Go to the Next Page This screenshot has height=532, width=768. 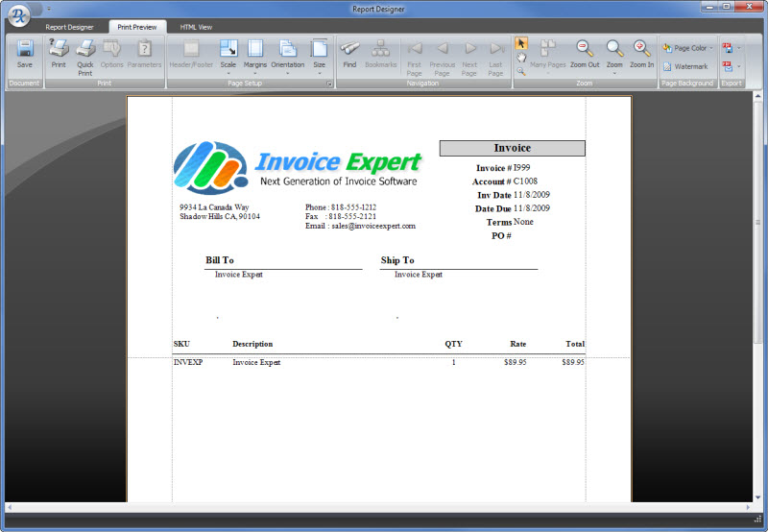point(469,58)
